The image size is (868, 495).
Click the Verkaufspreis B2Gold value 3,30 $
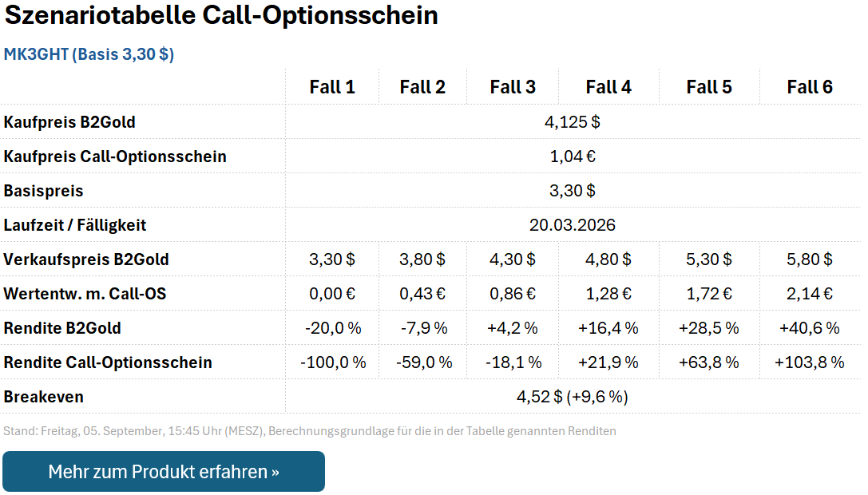[332, 259]
